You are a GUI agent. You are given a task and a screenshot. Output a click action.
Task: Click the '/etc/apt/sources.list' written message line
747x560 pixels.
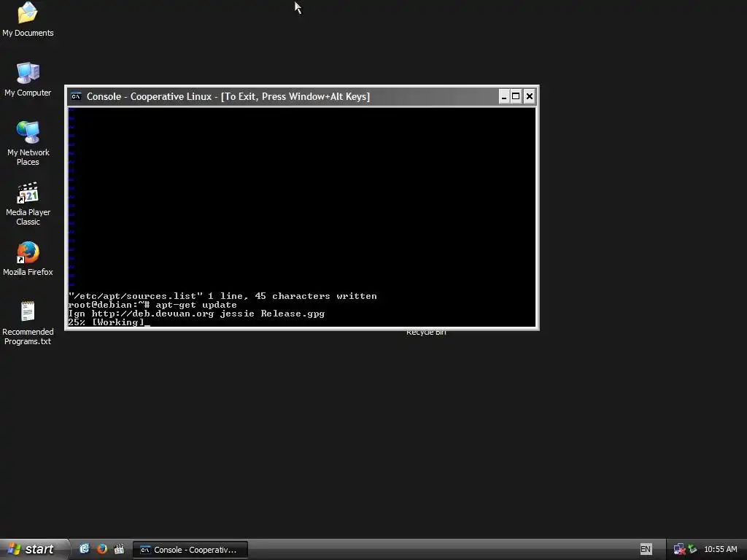tap(222, 296)
